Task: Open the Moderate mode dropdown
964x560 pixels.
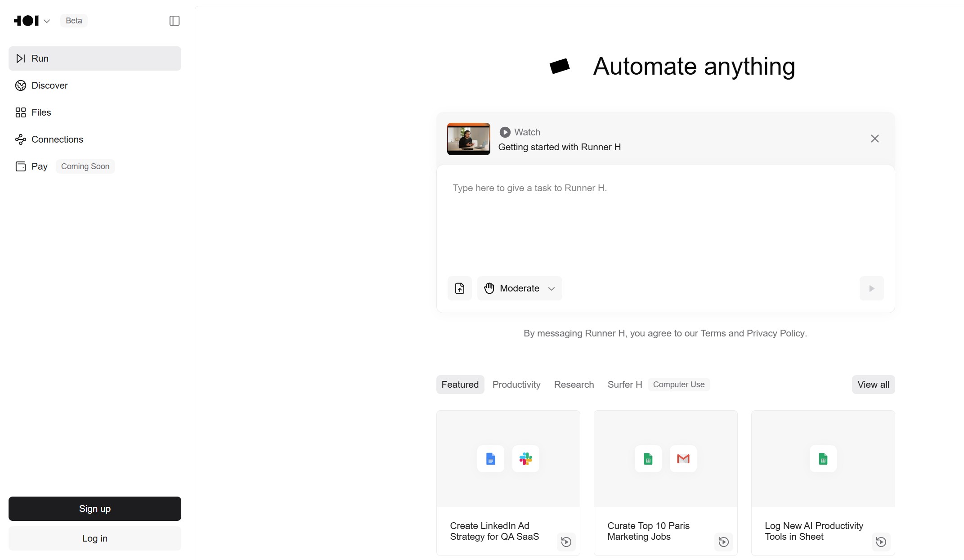Action: (x=520, y=288)
